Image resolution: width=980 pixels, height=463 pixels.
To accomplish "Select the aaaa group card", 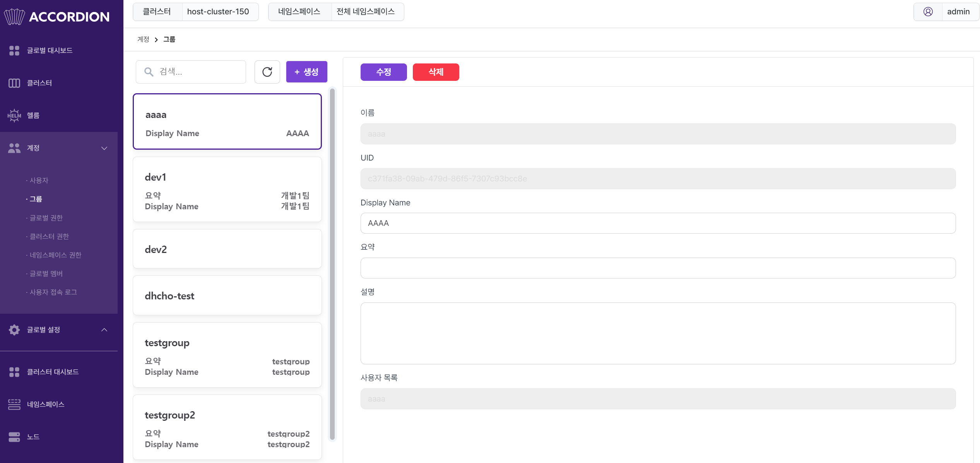I will 227,121.
